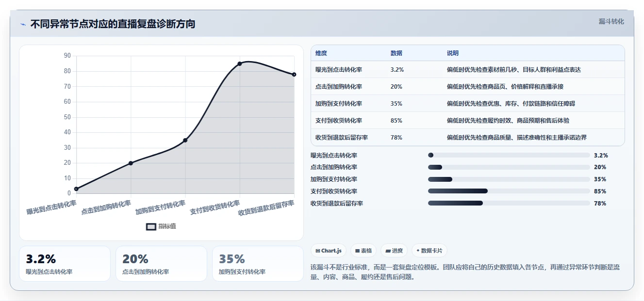This screenshot has width=644, height=301.
Task: Click the 85% value beside progress bar
Action: pyautogui.click(x=600, y=191)
